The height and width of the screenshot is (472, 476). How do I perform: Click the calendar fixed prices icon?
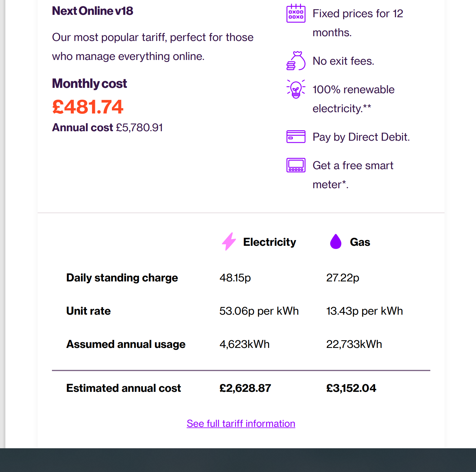pos(296,14)
